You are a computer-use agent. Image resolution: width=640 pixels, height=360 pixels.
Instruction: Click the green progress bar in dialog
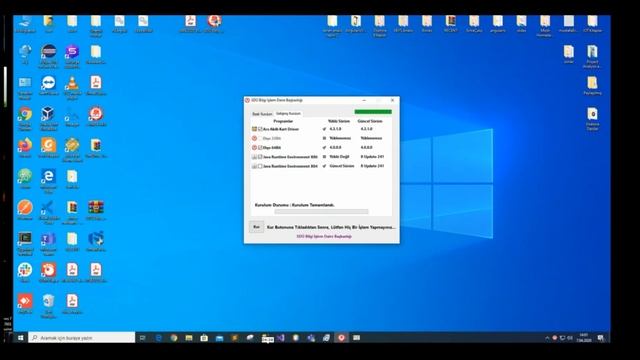point(373,112)
